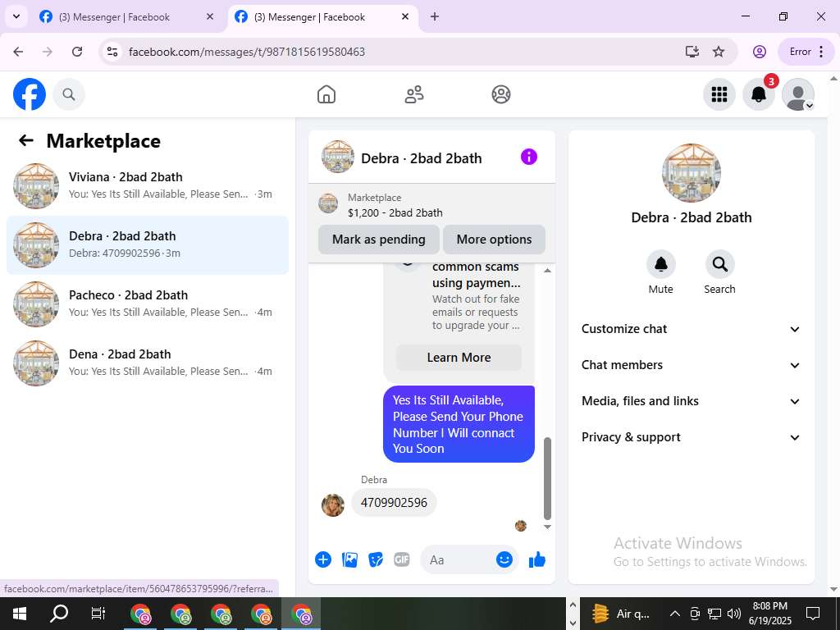Click the message input field Aa
This screenshot has height=630, width=840.
pos(461,559)
